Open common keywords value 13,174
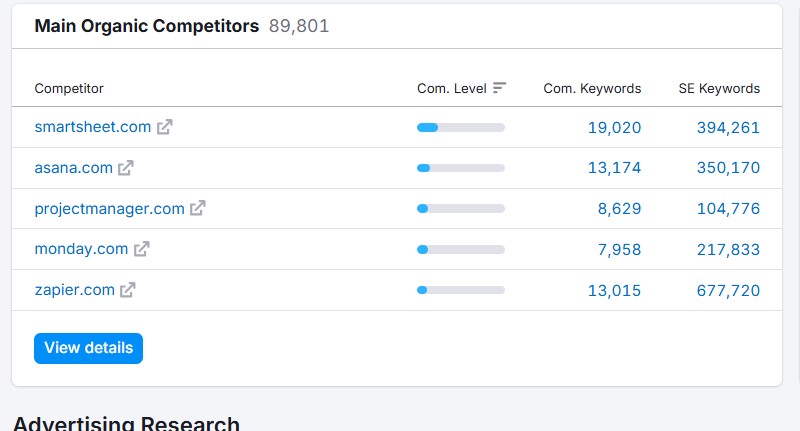Image resolution: width=800 pixels, height=431 pixels. [614, 168]
